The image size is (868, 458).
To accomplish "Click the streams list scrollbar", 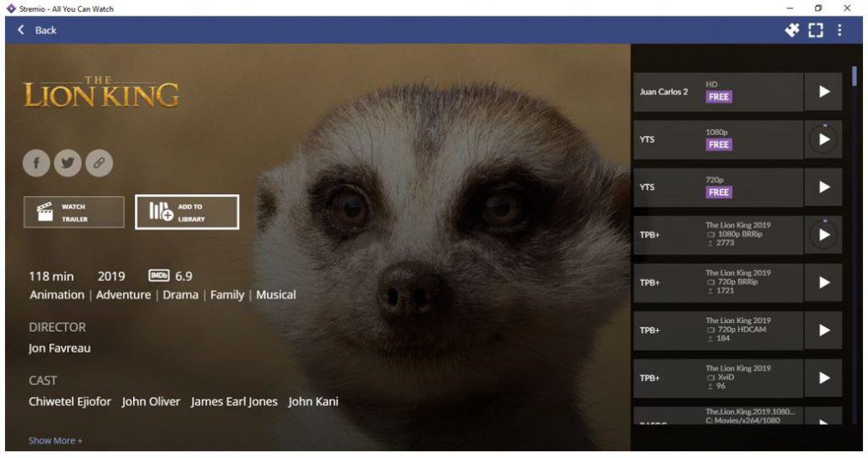I will tap(854, 76).
